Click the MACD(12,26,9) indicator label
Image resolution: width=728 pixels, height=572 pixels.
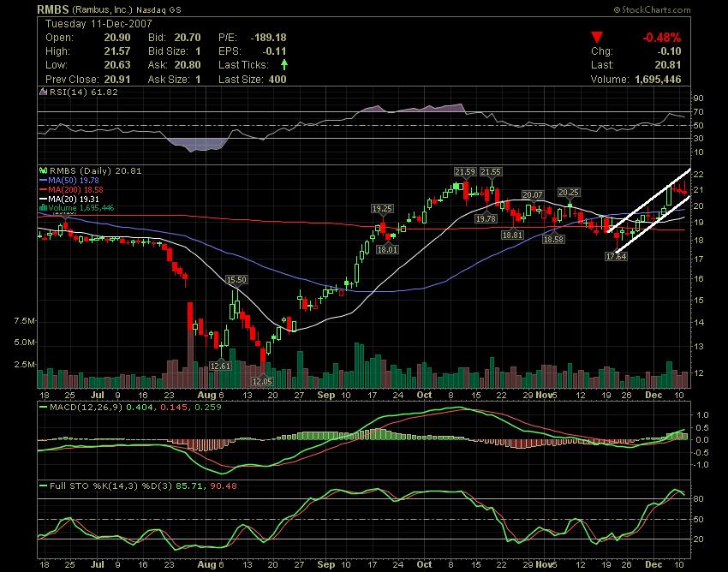(x=87, y=408)
